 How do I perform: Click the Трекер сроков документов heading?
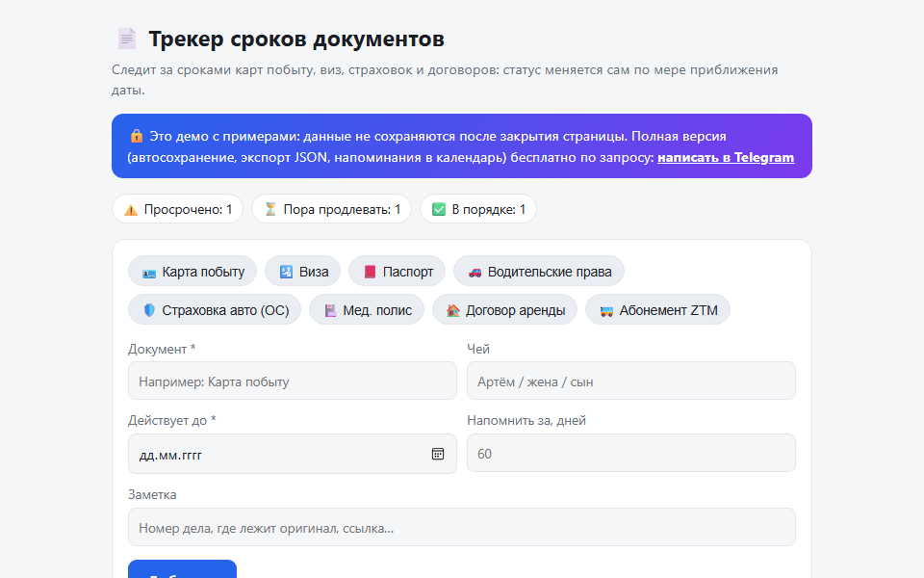point(296,39)
